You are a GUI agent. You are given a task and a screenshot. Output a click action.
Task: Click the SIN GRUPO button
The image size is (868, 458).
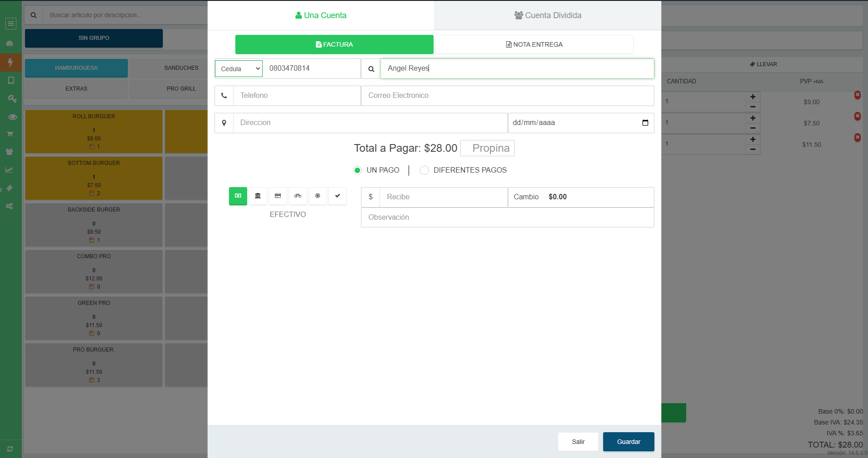[94, 38]
